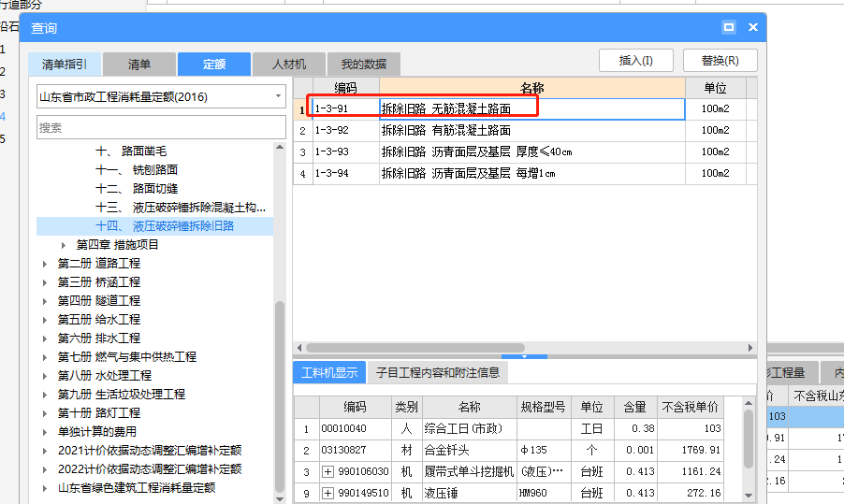Expand 2022计价依据动态调整汇编增补定额 node
Viewport: 844px width, 504px height.
pyautogui.click(x=45, y=469)
